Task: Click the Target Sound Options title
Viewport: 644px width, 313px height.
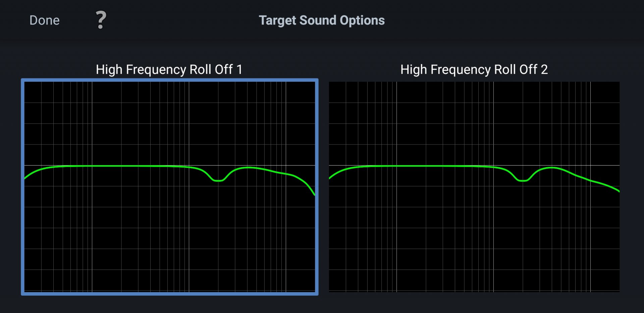Action: [x=322, y=20]
